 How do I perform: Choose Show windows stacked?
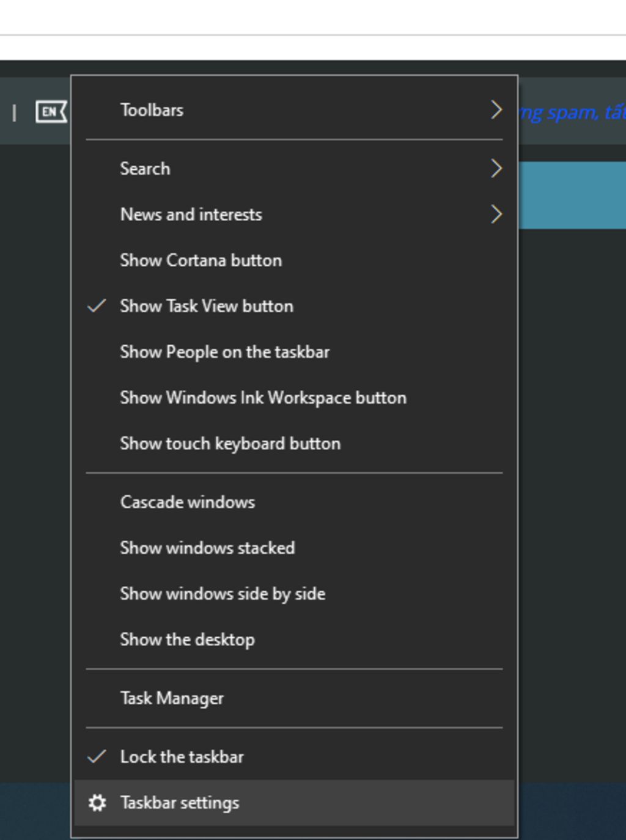[294, 548]
